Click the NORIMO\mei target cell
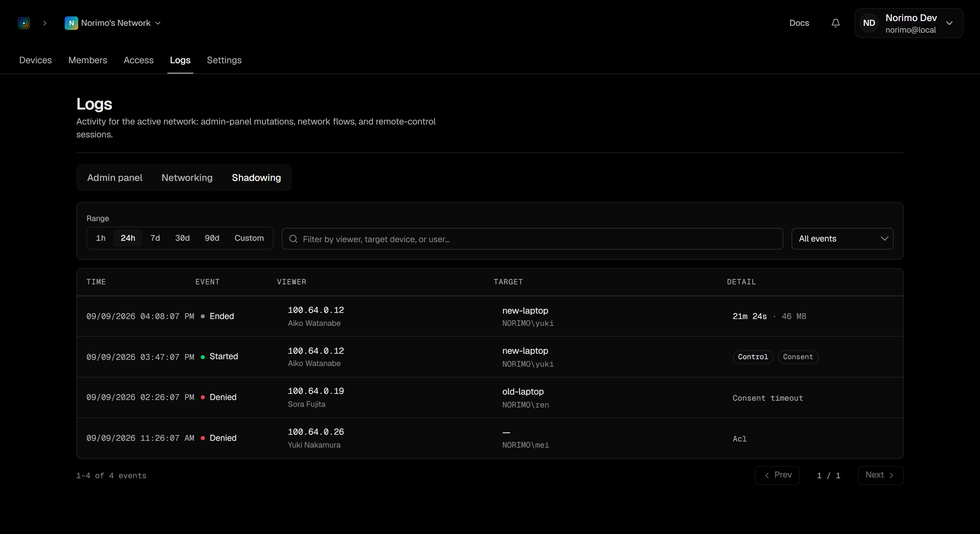 click(x=525, y=438)
